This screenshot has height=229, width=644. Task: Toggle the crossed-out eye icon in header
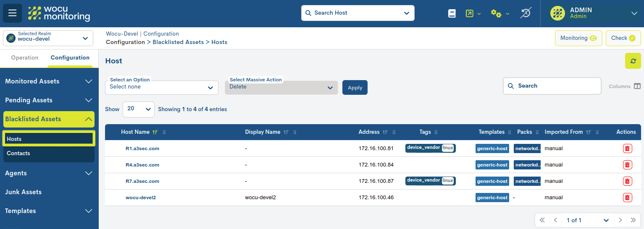pyautogui.click(x=525, y=13)
